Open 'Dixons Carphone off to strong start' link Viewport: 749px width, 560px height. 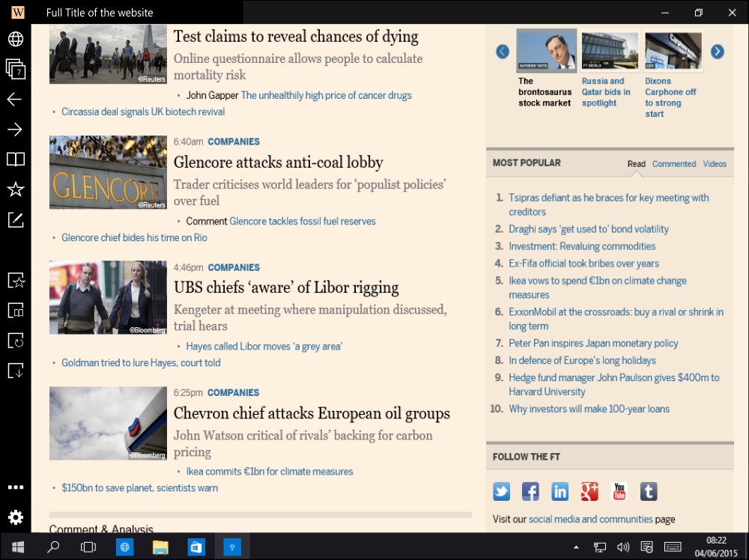[x=670, y=97]
